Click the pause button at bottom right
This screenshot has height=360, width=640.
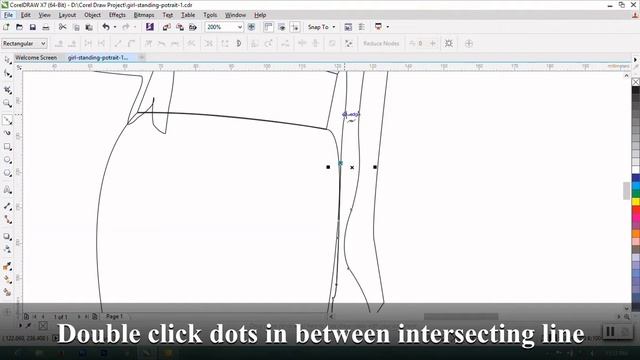coord(610,331)
